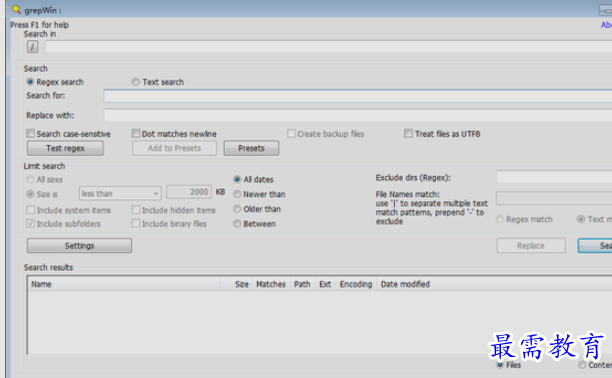This screenshot has width=612, height=378.
Task: Sort results by Date modified column
Action: [x=405, y=284]
